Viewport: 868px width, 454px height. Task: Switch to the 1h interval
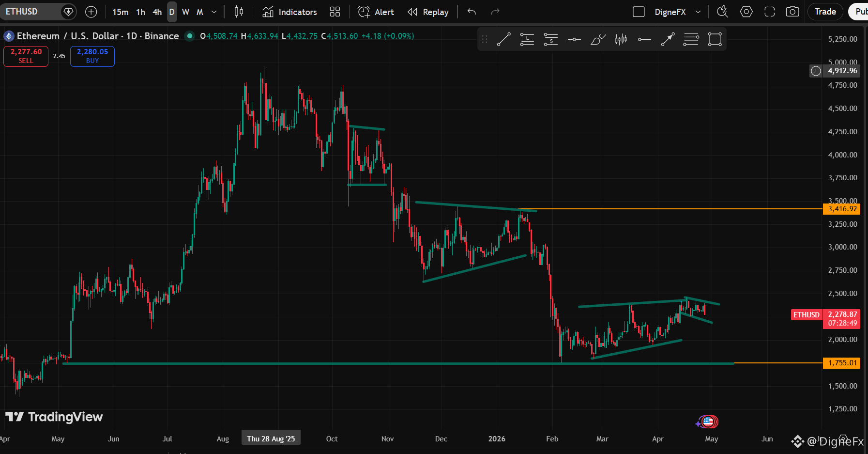click(x=141, y=12)
